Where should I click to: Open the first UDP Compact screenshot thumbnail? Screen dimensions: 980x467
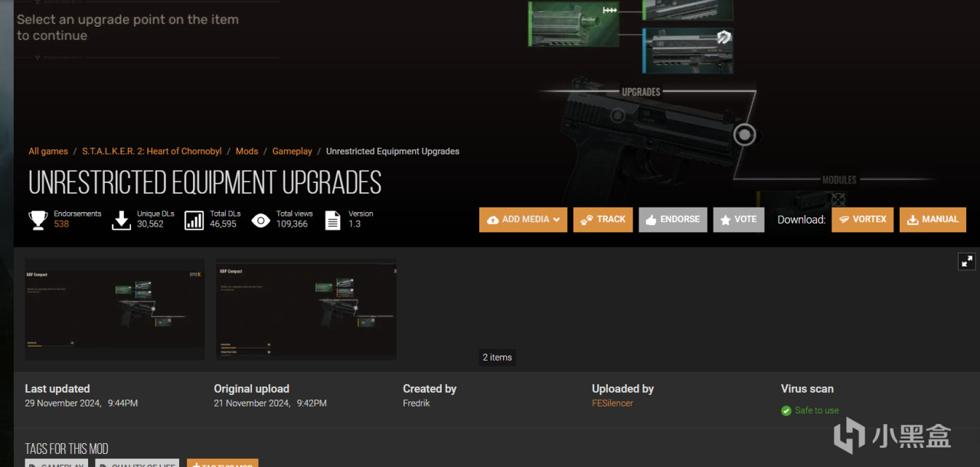point(115,309)
